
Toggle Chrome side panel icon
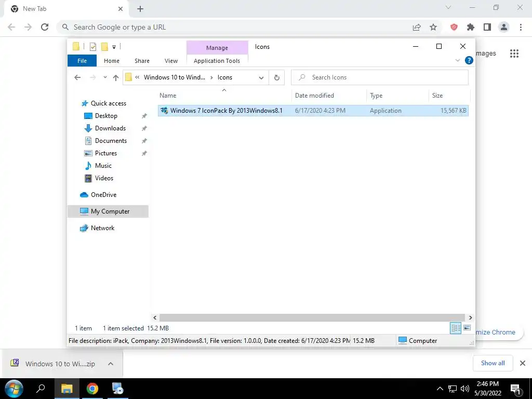(x=487, y=27)
